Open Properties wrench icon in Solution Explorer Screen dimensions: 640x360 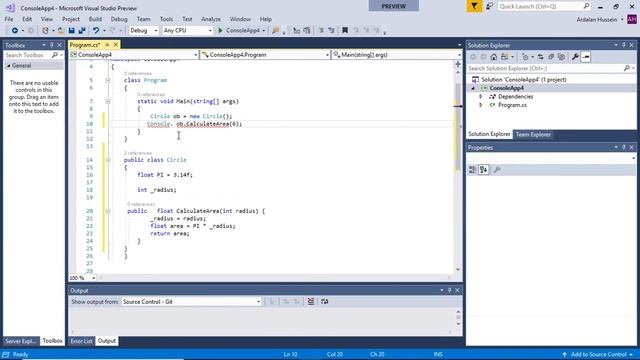point(575,57)
